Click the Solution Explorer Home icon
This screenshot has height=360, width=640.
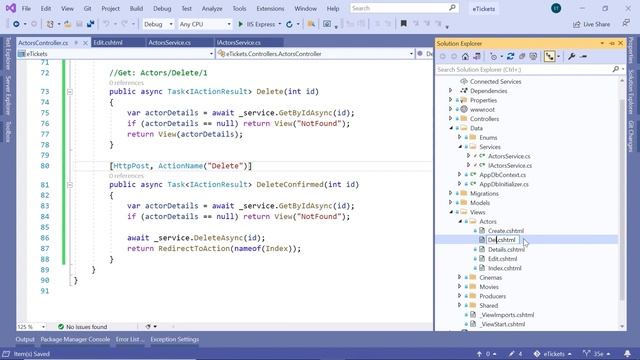[x=465, y=57]
